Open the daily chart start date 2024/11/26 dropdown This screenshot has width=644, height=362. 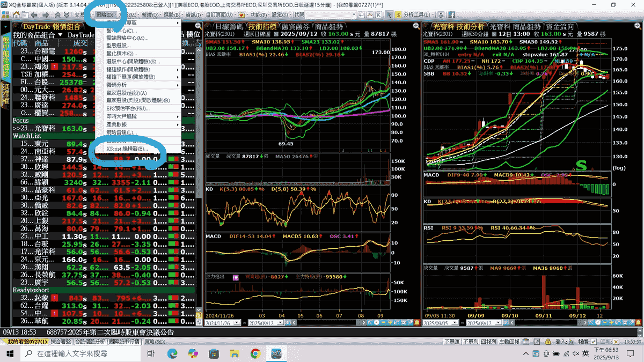click(237, 324)
